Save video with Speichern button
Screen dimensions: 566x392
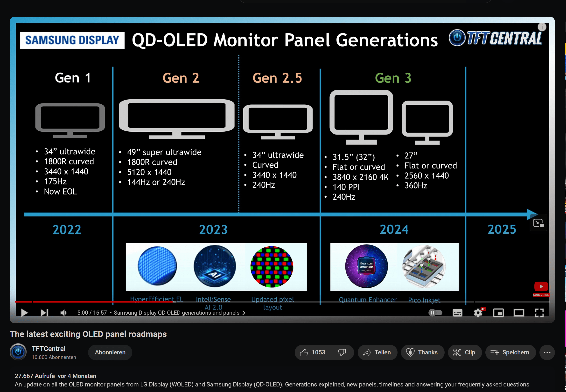pyautogui.click(x=510, y=352)
